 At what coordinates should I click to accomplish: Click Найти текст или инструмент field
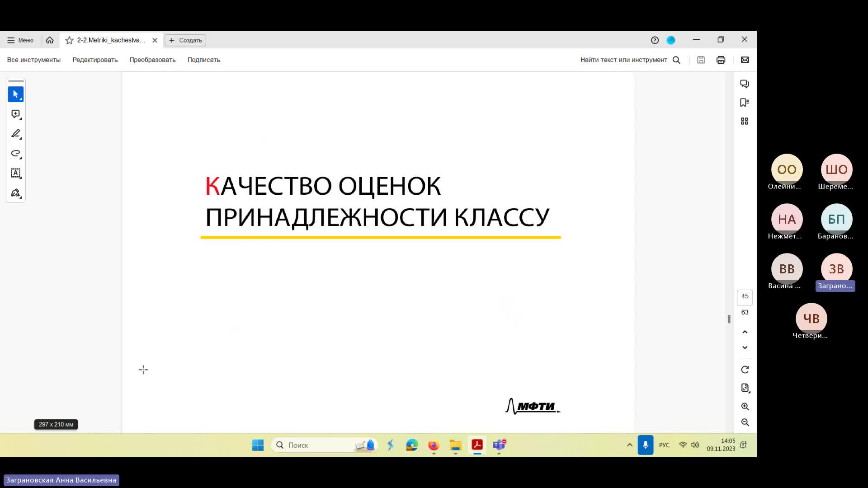pos(623,60)
